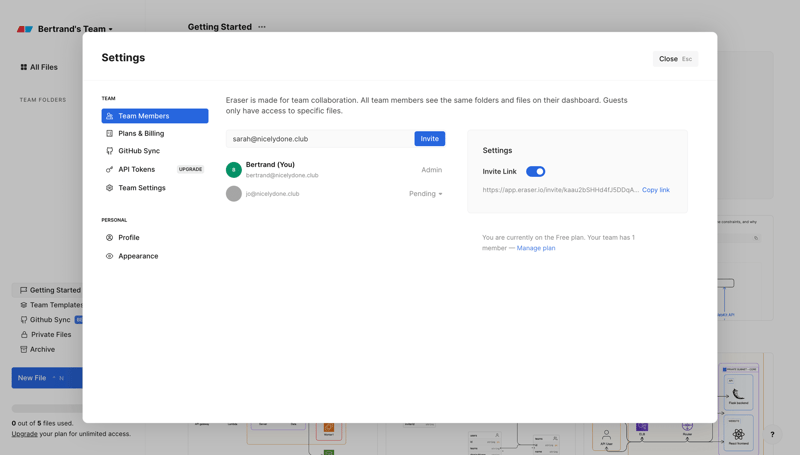Click the Plans & Billing icon
800x455 pixels.
tap(109, 133)
